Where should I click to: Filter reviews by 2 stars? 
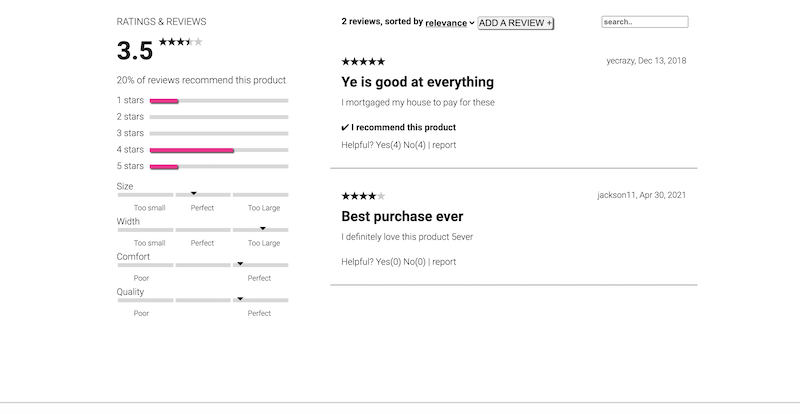click(x=130, y=117)
